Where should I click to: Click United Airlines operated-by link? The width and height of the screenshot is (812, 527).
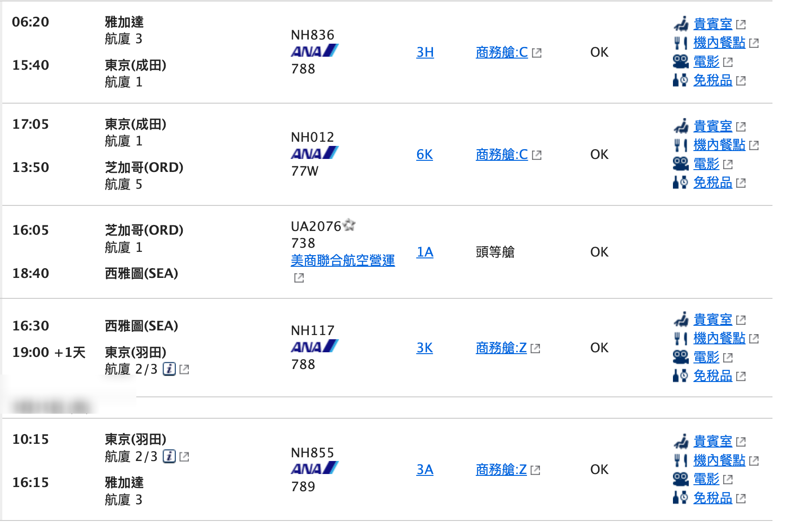click(x=343, y=260)
